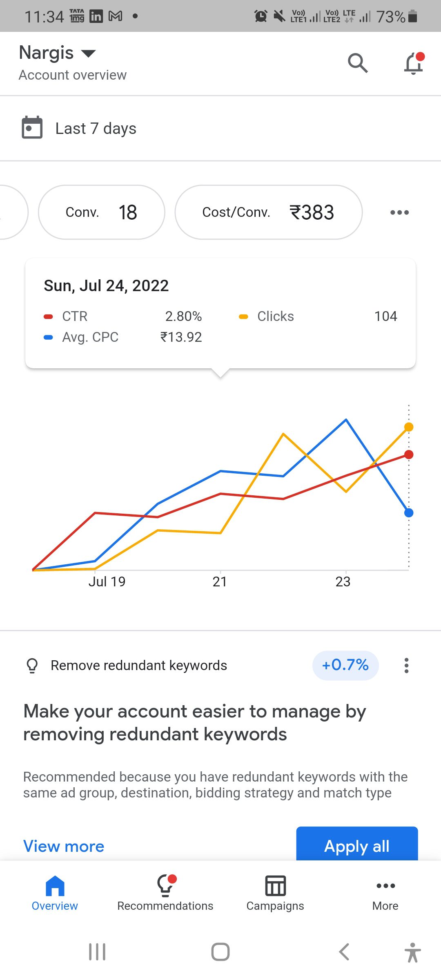Open the recommendation's vertical three-dot menu
Image resolution: width=441 pixels, height=980 pixels.
tap(406, 666)
